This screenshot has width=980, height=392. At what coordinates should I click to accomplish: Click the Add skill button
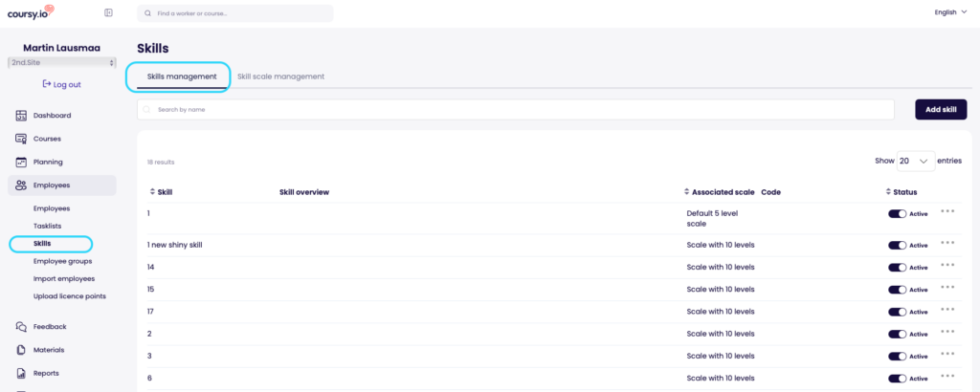[x=941, y=110]
